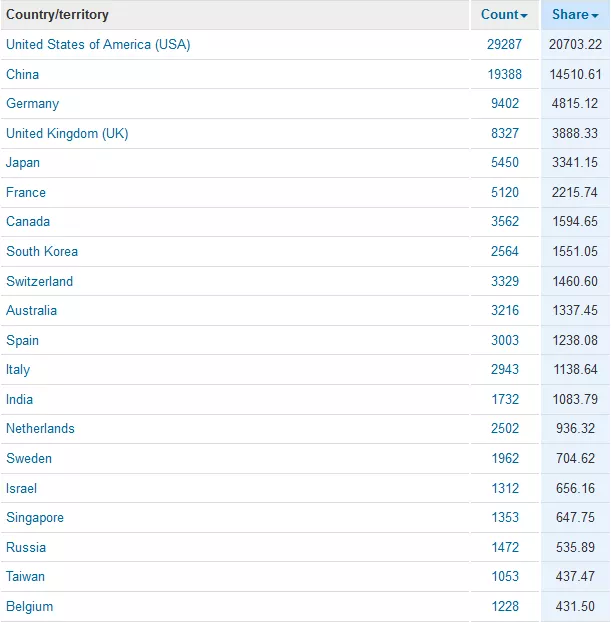
Task: Open Belgium at the table bottom
Action: point(30,606)
